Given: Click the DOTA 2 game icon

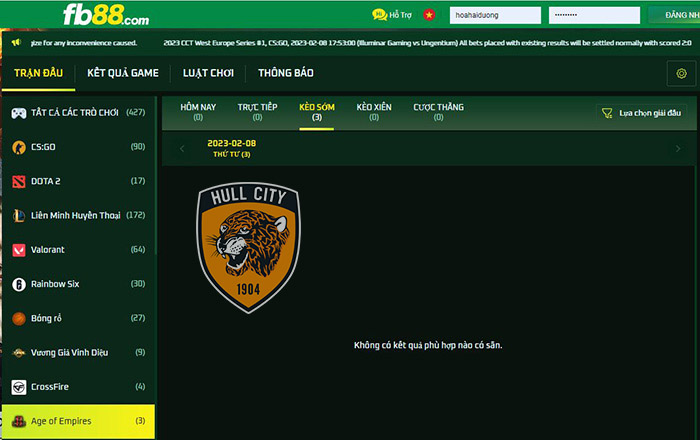Looking at the screenshot, I should [x=19, y=181].
